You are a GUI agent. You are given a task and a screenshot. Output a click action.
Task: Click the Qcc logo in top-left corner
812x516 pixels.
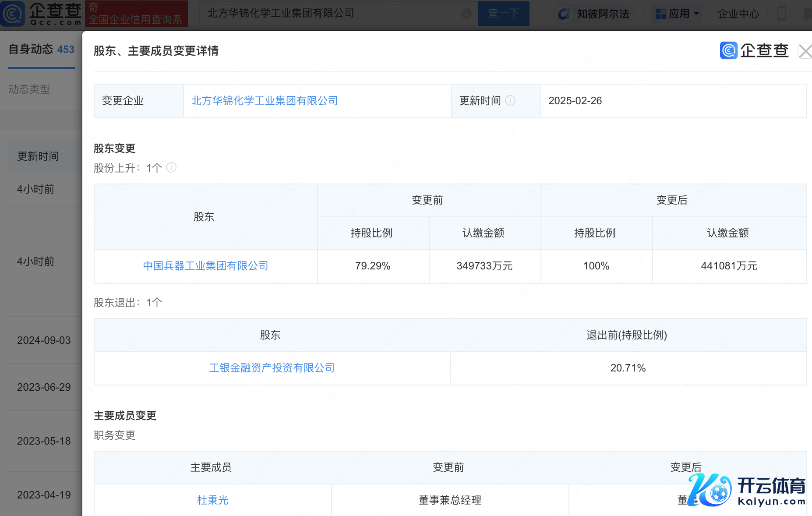point(42,14)
